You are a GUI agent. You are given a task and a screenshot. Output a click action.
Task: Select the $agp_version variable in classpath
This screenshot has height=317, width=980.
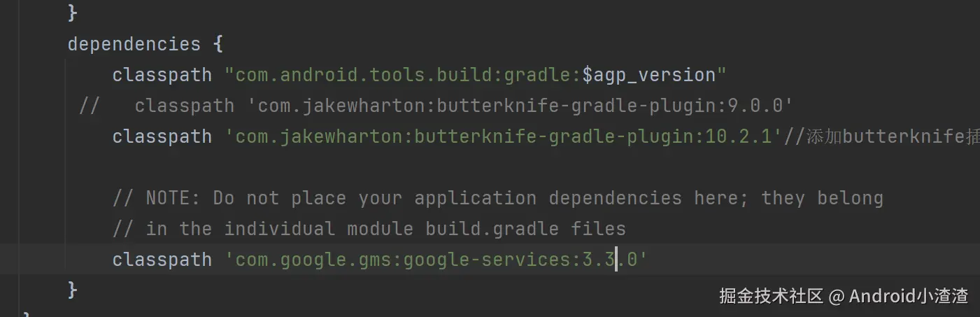click(x=648, y=75)
